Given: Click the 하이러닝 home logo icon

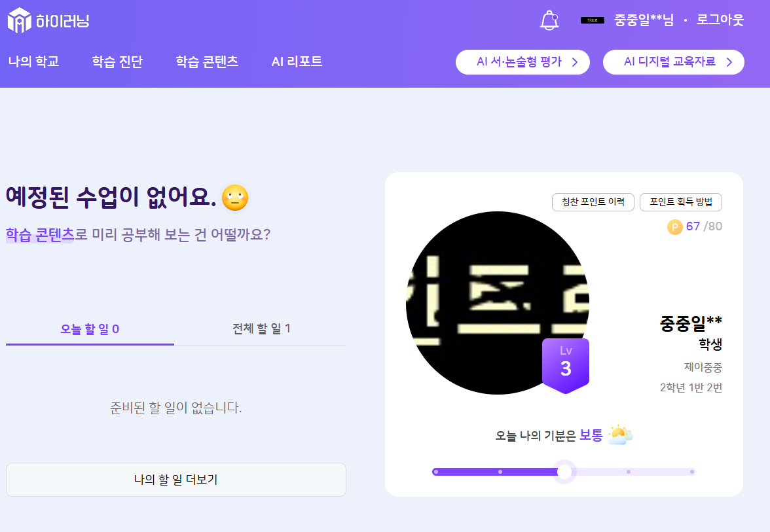Looking at the screenshot, I should [x=19, y=20].
